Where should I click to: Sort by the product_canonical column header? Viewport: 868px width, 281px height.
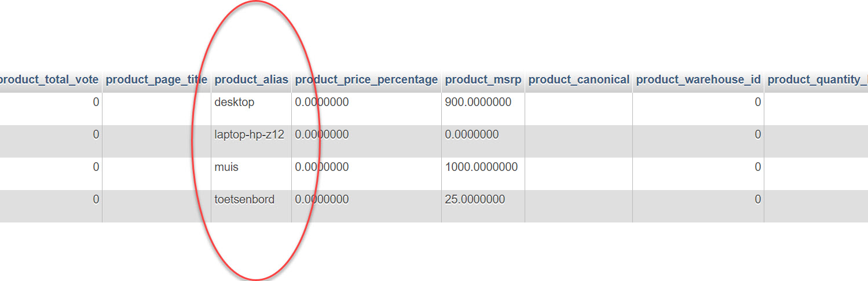pos(578,80)
